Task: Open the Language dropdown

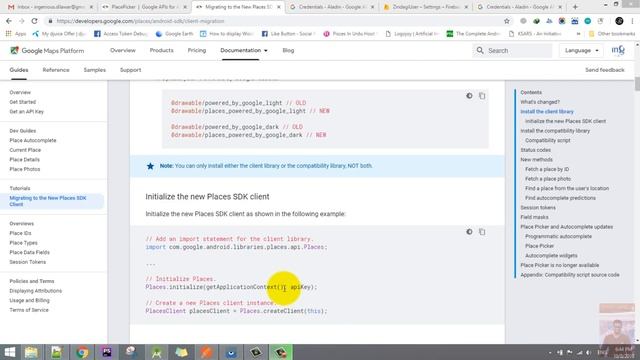Action: tap(581, 50)
